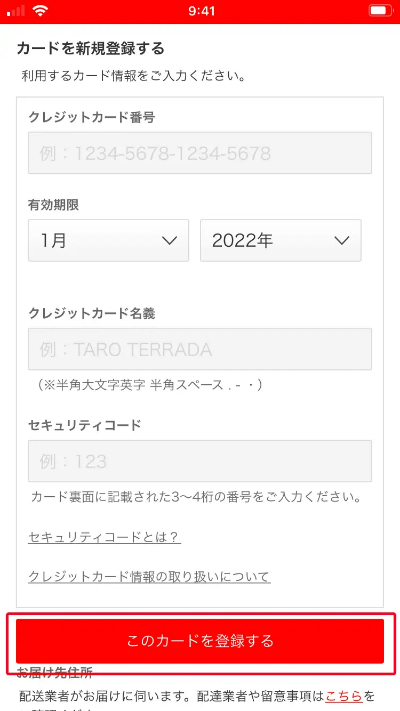400x711 pixels.
Task: Focus the セキュリティコード input field
Action: (x=200, y=461)
